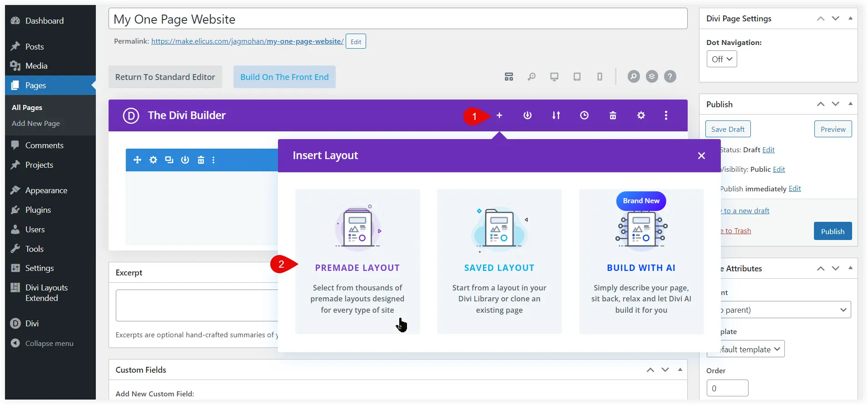Collapse the Publish panel toggle arrow
The height and width of the screenshot is (405, 868).
(x=850, y=104)
